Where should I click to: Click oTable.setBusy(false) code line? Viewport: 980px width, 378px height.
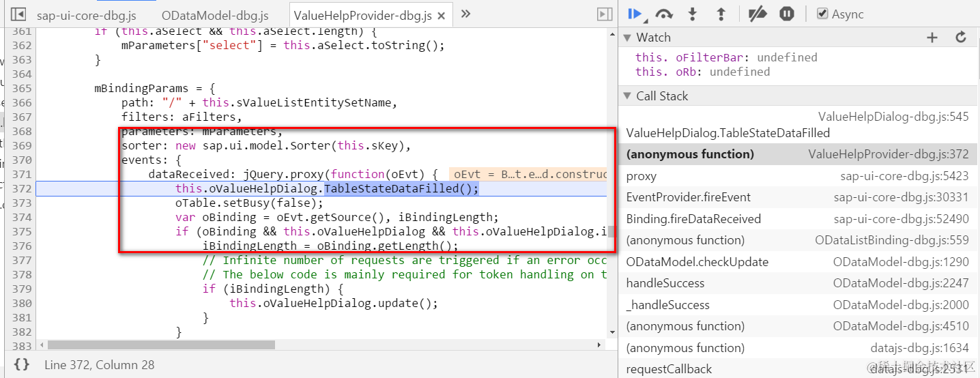point(249,203)
